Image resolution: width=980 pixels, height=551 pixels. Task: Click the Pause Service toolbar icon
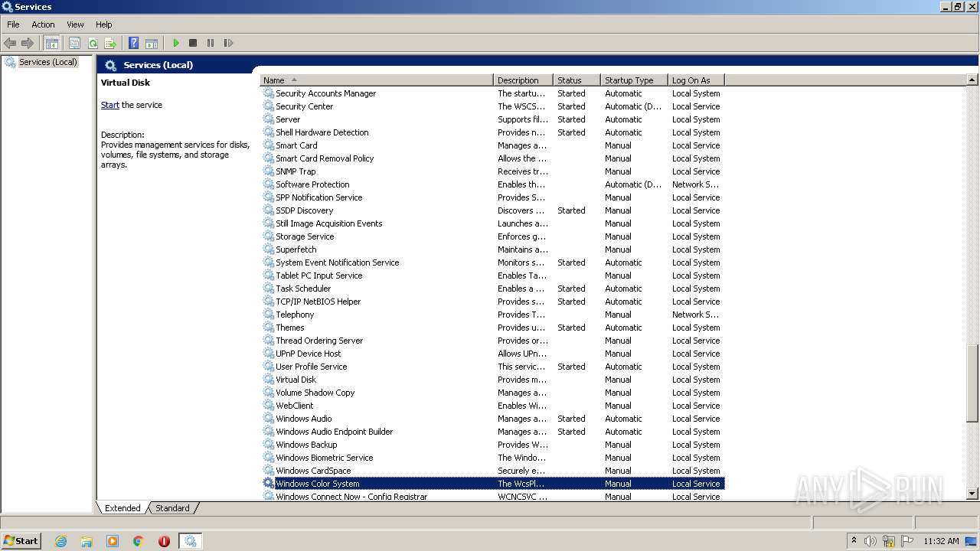[x=211, y=43]
